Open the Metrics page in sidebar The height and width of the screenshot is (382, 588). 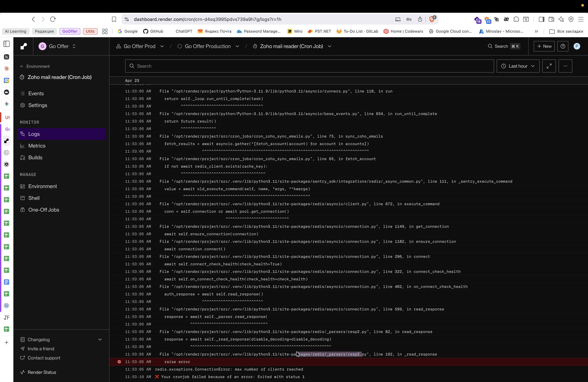point(37,146)
